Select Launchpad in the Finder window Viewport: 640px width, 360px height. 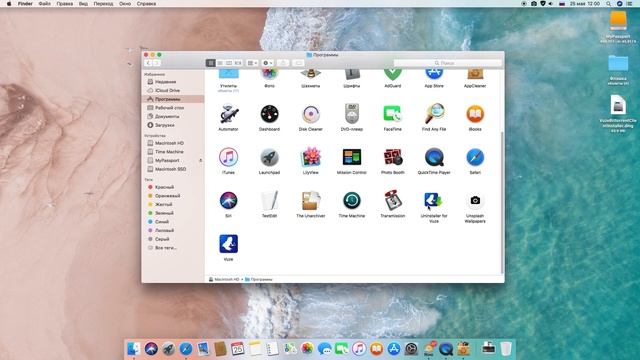(269, 158)
